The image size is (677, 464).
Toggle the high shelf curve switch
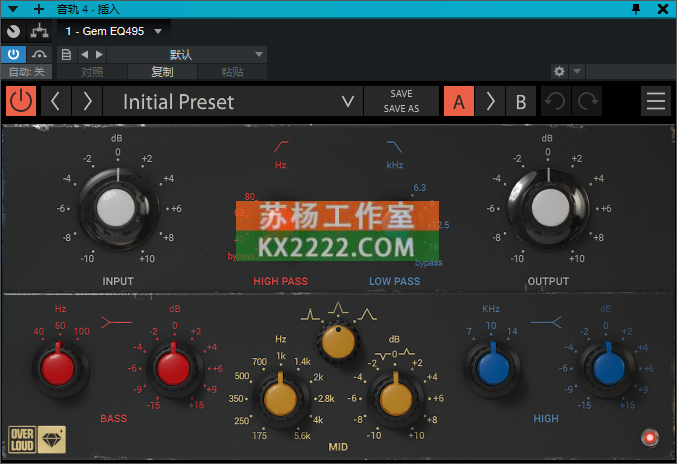546,322
